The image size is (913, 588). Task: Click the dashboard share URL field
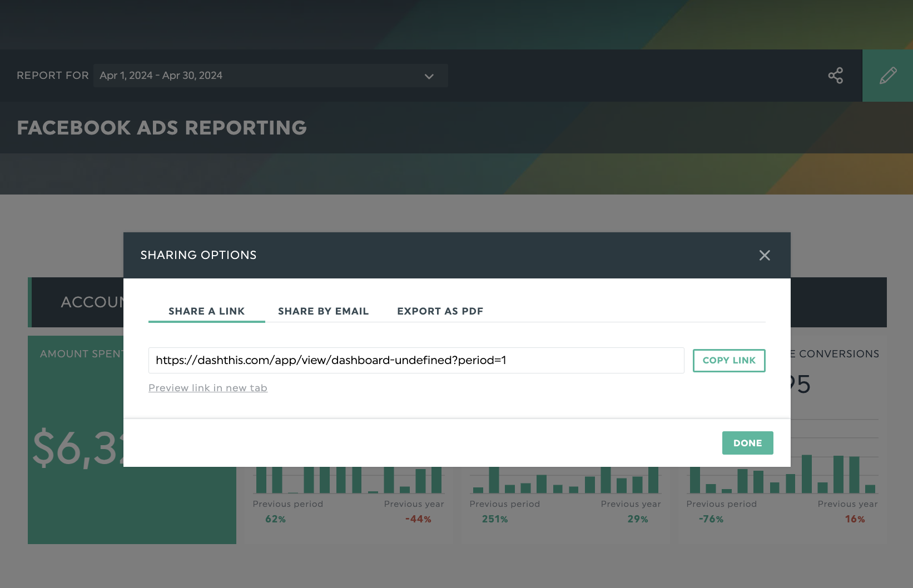point(416,360)
